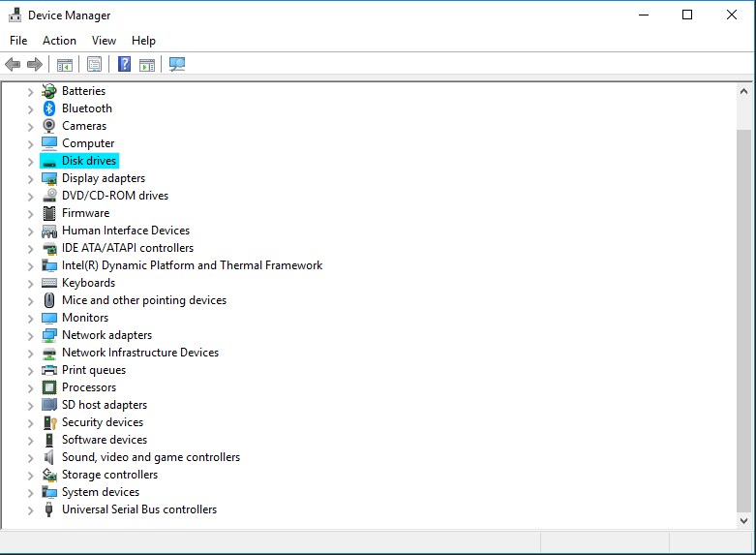Click the Firmware chip icon
This screenshot has height=555, width=756.
pyautogui.click(x=49, y=213)
